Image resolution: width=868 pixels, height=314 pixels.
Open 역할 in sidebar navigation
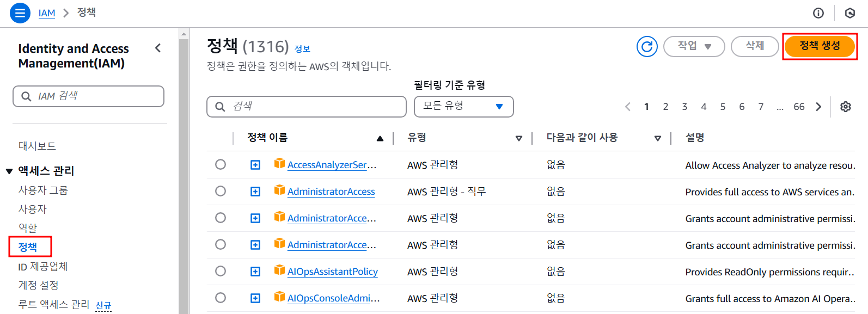[x=28, y=227]
